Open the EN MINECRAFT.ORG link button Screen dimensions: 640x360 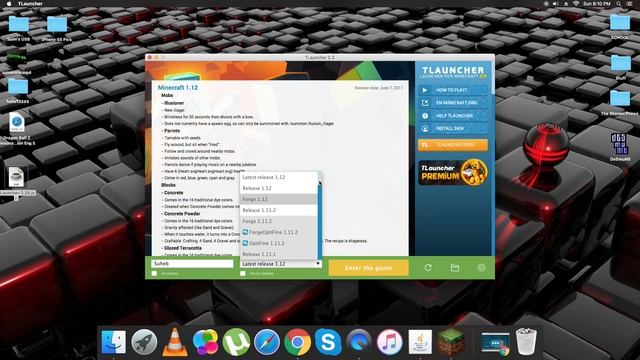(453, 103)
